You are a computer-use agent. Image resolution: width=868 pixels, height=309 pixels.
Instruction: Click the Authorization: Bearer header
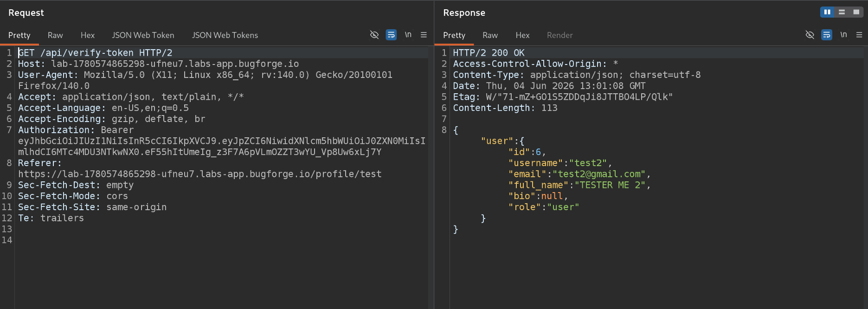[x=76, y=130]
